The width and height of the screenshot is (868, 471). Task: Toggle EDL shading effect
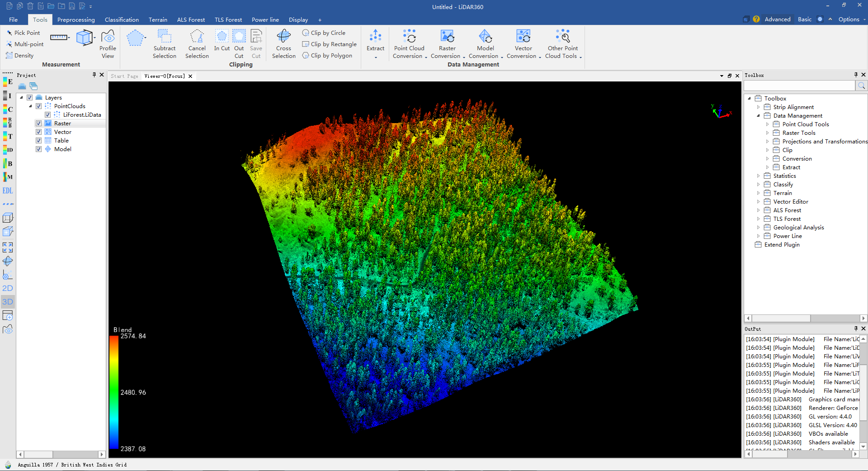coord(8,190)
